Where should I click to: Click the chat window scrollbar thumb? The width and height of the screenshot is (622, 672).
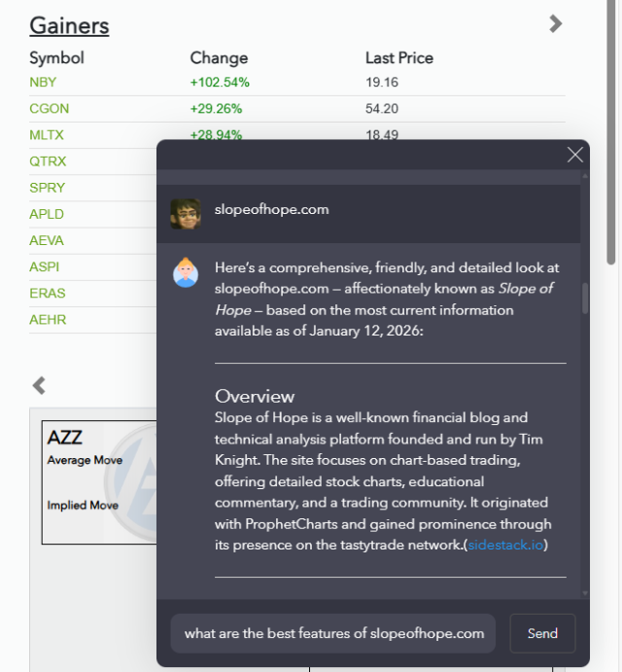pos(585,298)
